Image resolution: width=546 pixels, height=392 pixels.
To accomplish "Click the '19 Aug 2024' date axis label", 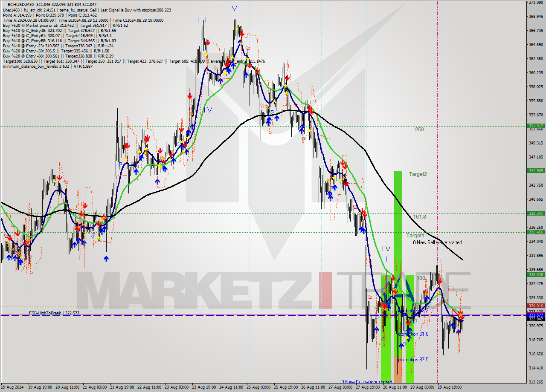I will [x=12, y=388].
